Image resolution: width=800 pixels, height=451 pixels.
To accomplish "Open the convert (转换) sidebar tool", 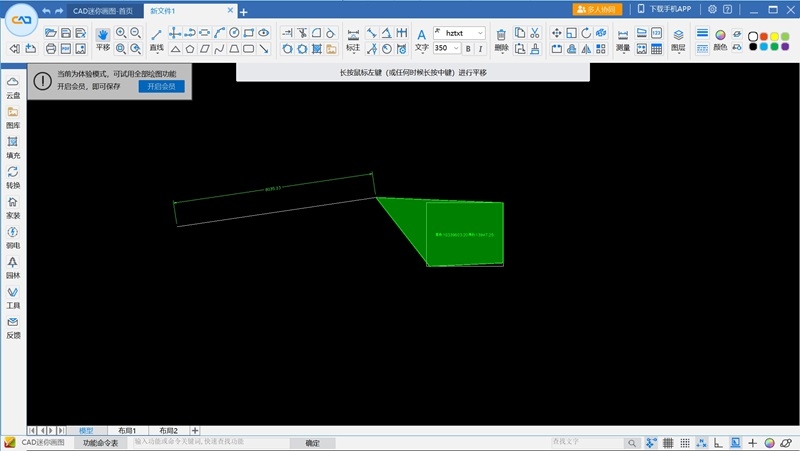I will tap(13, 178).
